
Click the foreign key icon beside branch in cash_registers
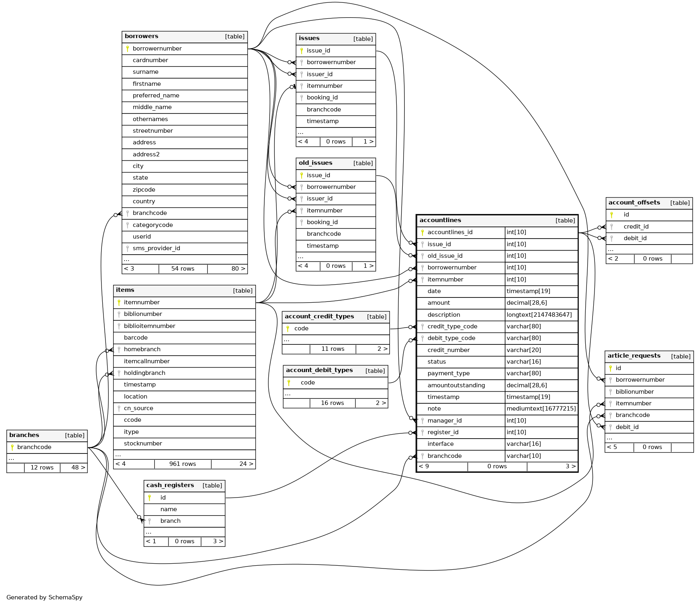click(x=149, y=521)
